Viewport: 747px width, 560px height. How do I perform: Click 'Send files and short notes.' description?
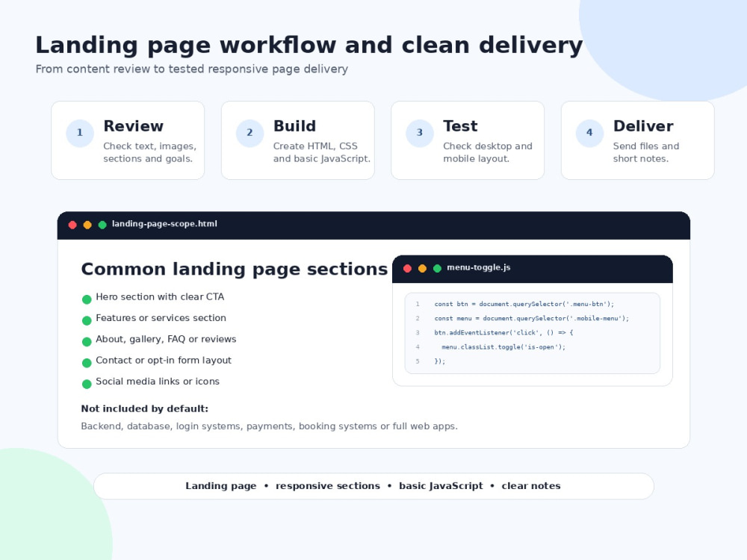646,152
